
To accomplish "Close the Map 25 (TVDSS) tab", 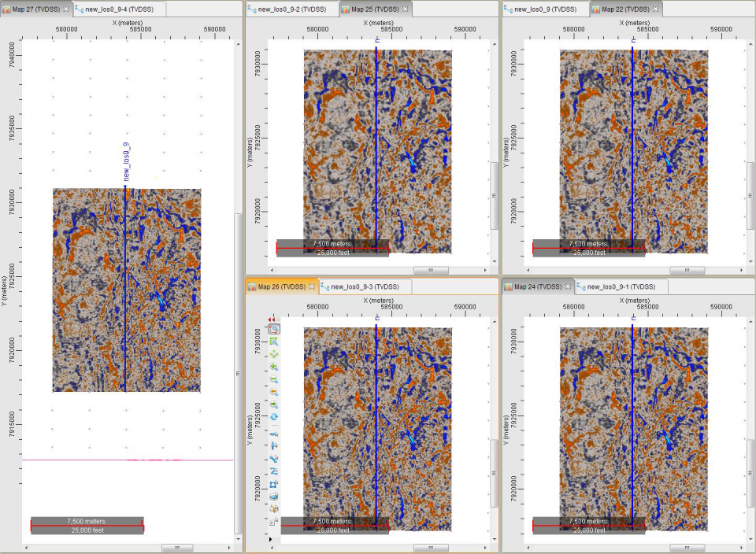I will (x=405, y=9).
